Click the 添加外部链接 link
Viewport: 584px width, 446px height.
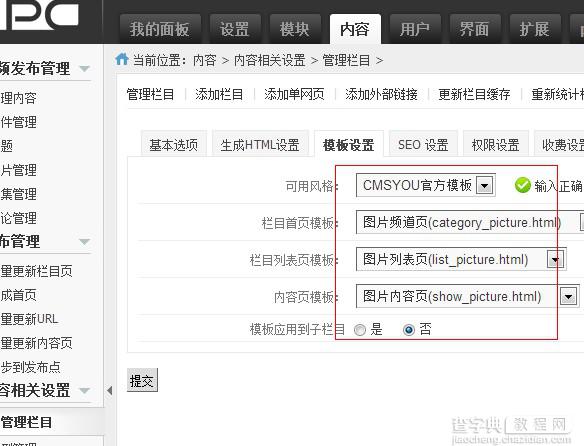tap(381, 95)
